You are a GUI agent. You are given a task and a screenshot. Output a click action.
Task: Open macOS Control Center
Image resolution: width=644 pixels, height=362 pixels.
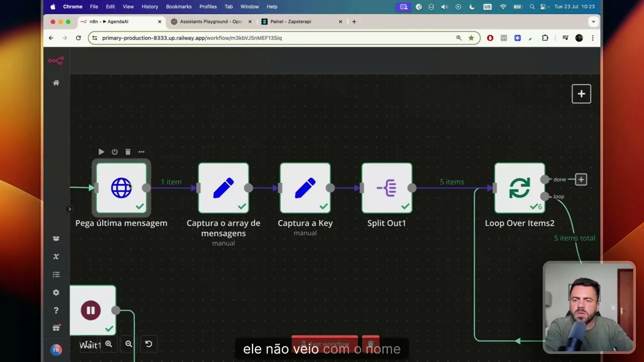point(543,7)
